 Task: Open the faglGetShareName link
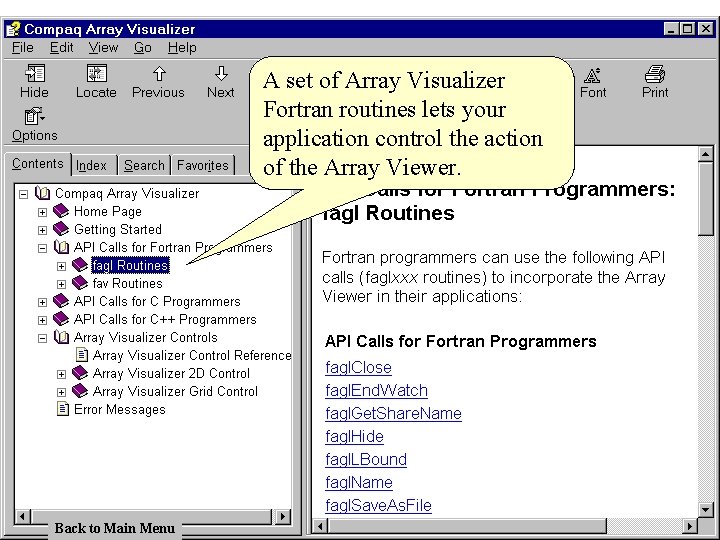(x=393, y=413)
